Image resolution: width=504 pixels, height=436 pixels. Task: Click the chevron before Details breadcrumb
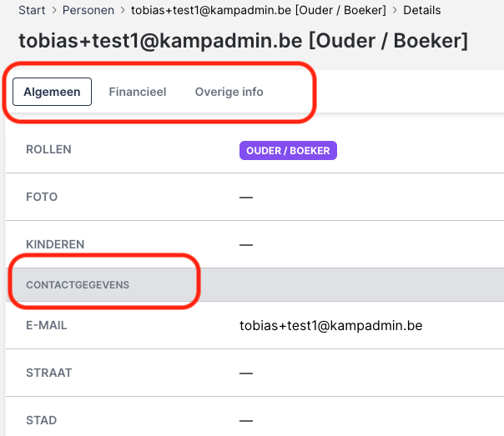(396, 11)
